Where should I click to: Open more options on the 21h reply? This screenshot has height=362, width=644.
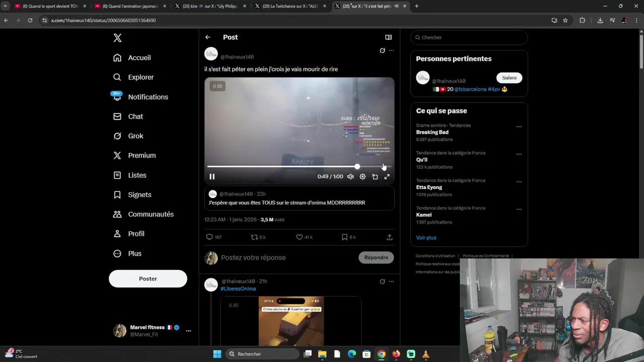tap(391, 282)
